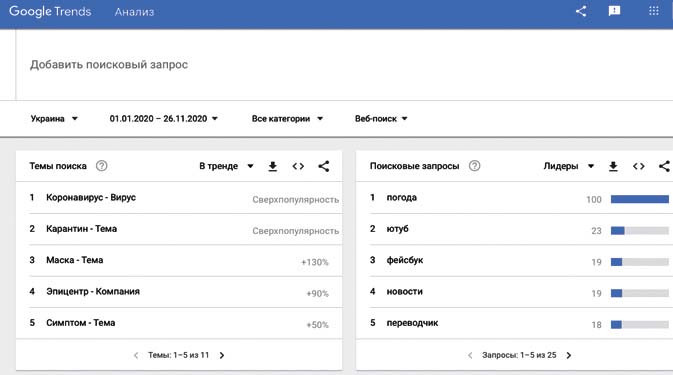Viewport: 673px width, 375px height.
Task: Open help for Темы поиска
Action: click(x=102, y=166)
